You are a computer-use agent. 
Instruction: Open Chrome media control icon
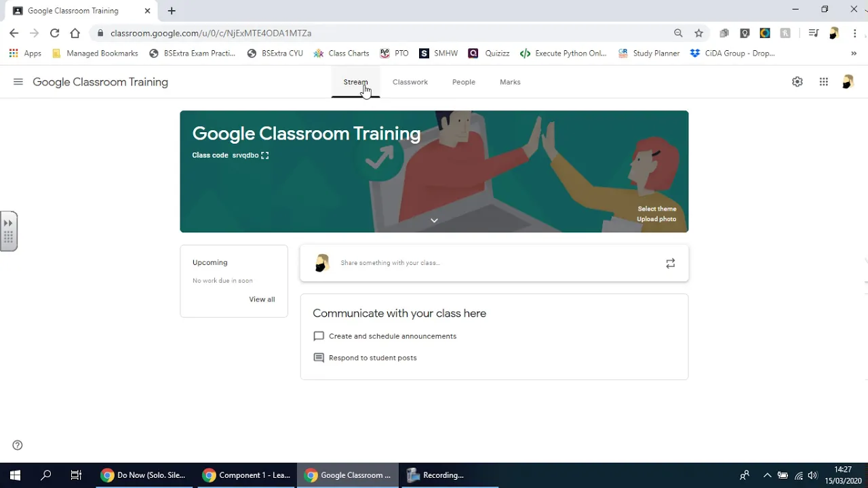click(x=814, y=33)
